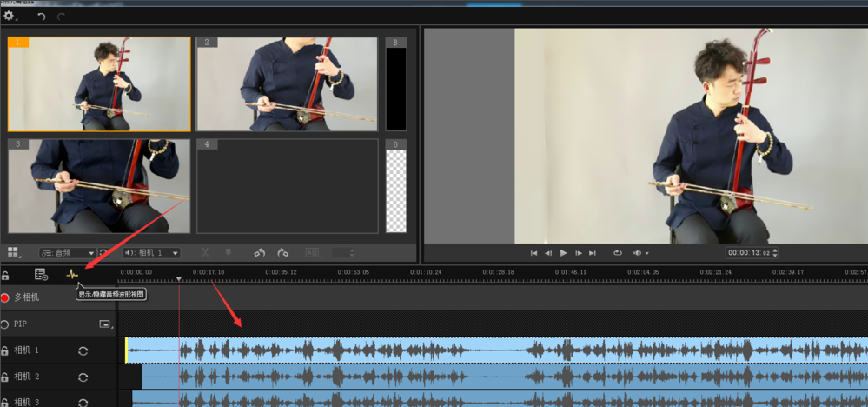Enable the 多相机 red record button
Viewport: 868px width, 407px height.
5,297
